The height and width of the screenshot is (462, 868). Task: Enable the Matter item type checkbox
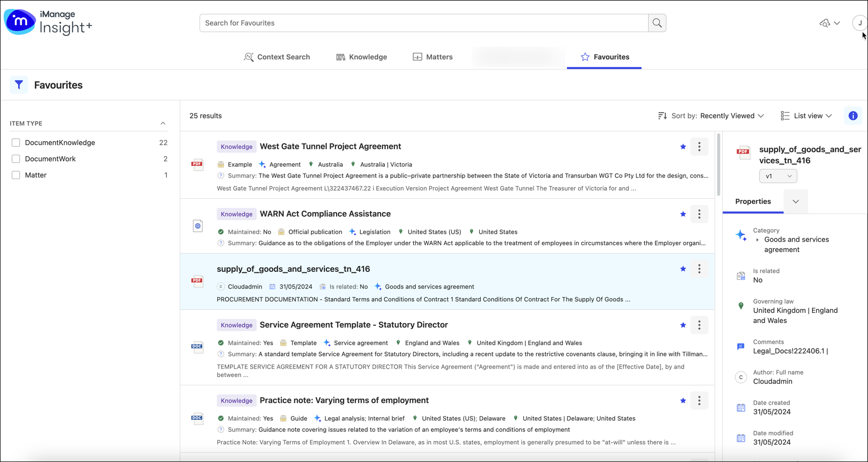pos(16,175)
